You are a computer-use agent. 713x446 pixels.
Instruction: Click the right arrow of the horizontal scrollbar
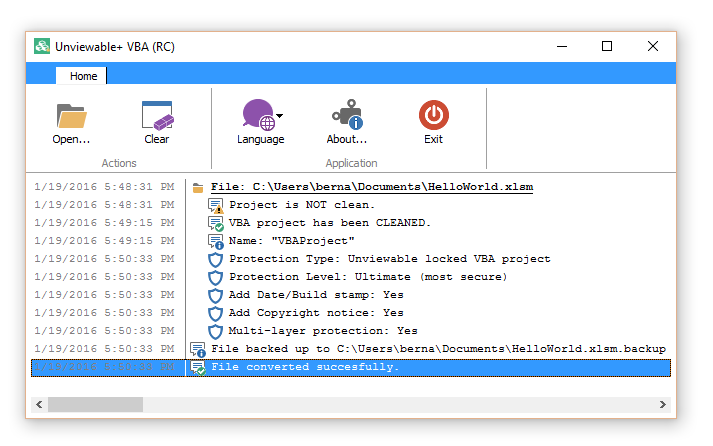click(663, 404)
